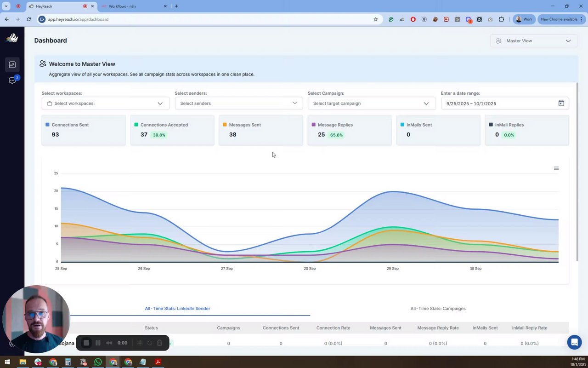
Task: Bookmark this page with star icon
Action: (x=375, y=19)
